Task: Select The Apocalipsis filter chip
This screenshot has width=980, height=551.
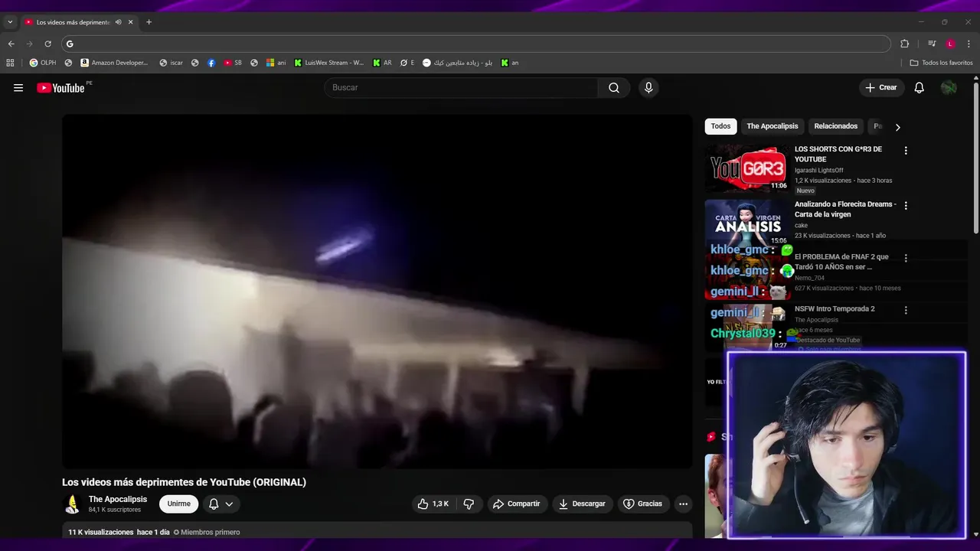Action: click(773, 126)
